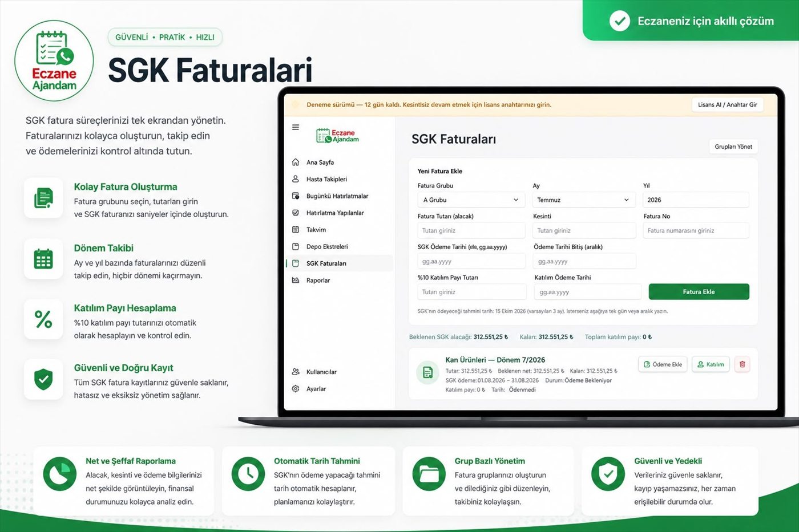Open Kullanıcılar in the sidebar
Viewport: 799px width, 532px height.
(x=321, y=372)
